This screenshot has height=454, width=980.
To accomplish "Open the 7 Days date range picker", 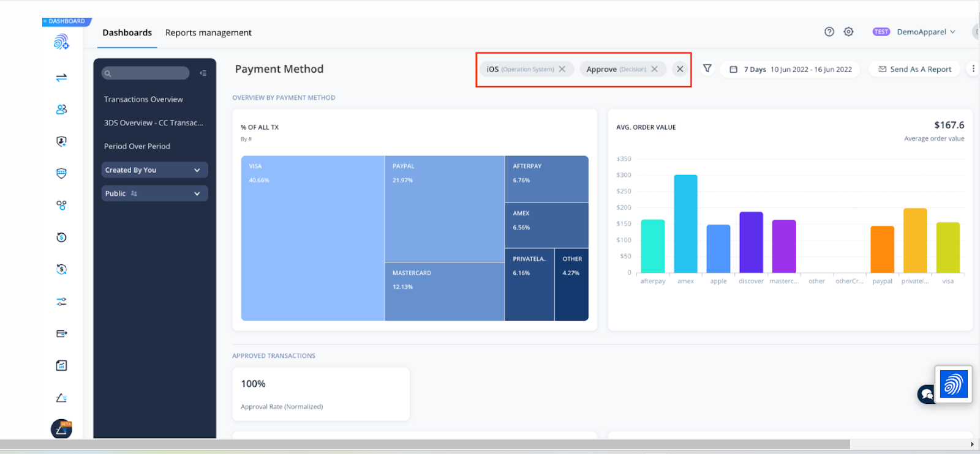I will (x=791, y=69).
